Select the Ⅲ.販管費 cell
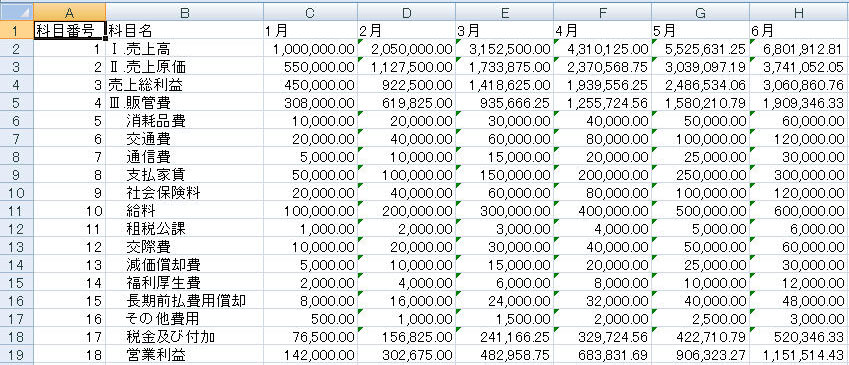Viewport: 849px width, 365px height. (185, 102)
